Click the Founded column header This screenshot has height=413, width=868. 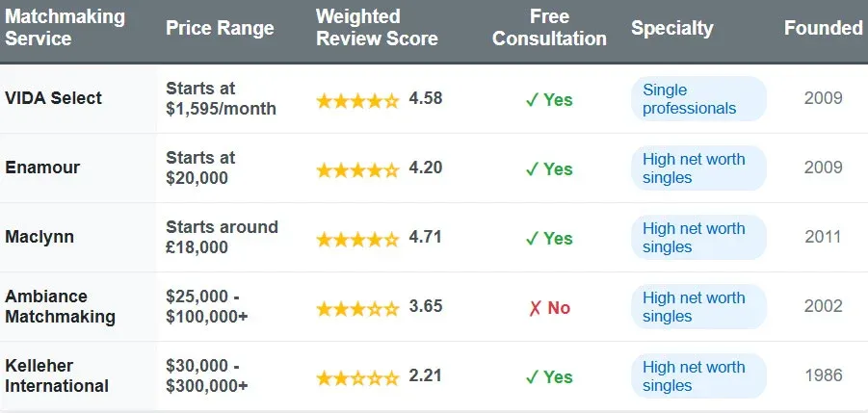coord(824,28)
